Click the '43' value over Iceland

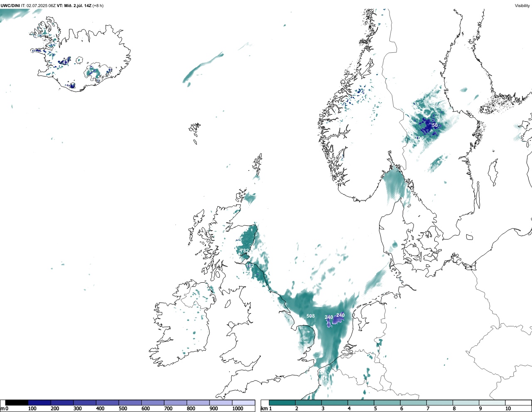click(65, 62)
